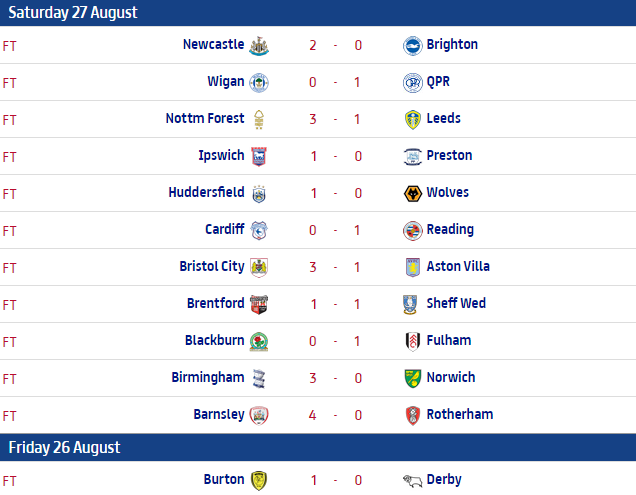Click the Wolves club crest icon
636x495 pixels.
(x=412, y=193)
